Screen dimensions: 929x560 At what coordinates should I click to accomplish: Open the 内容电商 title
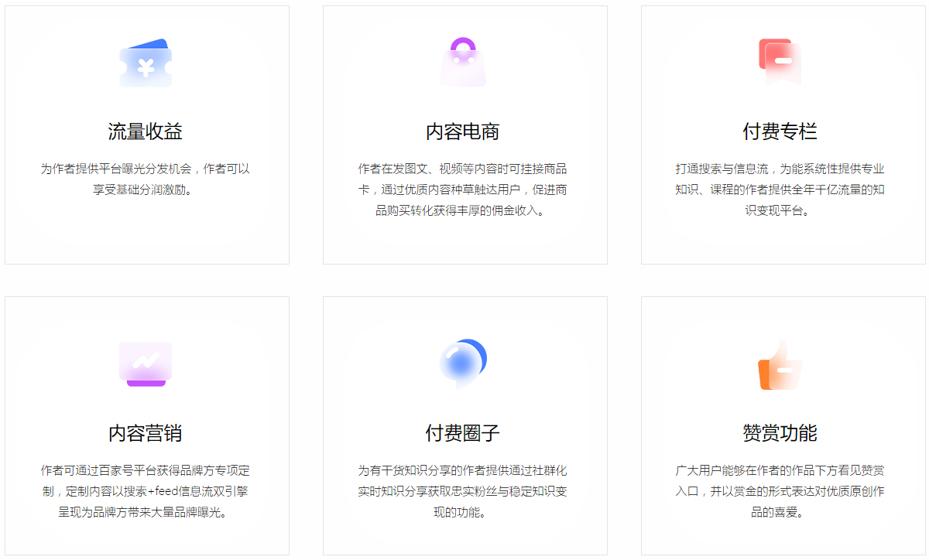463,131
